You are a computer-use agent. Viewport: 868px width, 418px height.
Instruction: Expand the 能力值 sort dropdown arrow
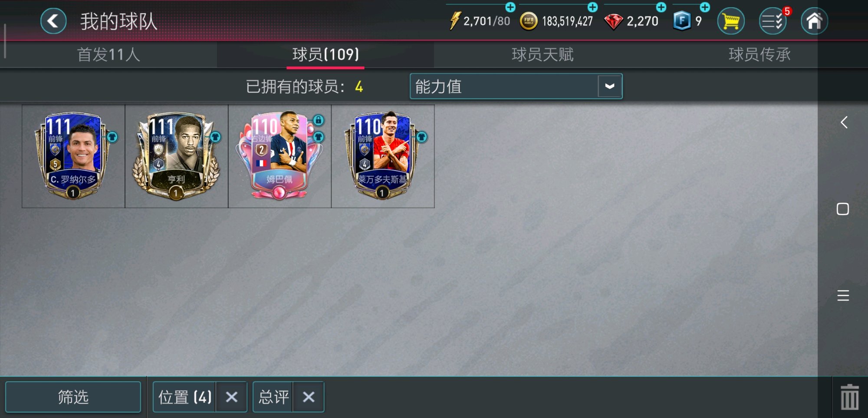tap(610, 86)
